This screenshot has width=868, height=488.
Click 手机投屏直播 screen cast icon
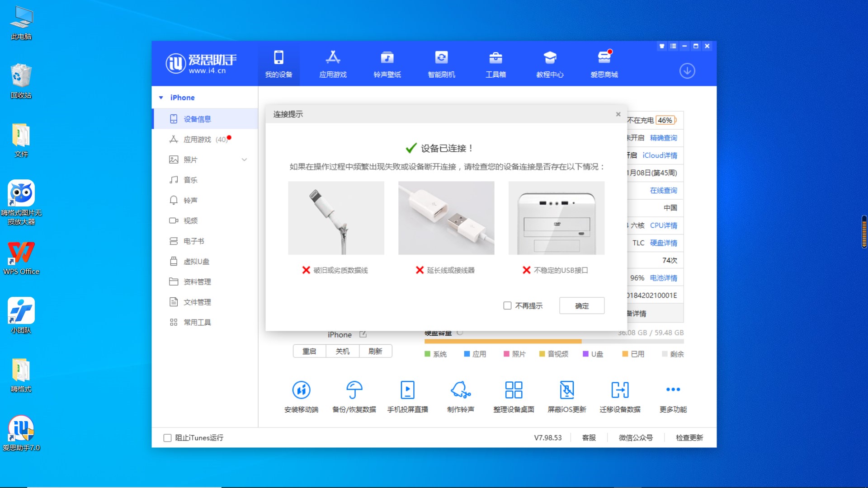(x=407, y=390)
